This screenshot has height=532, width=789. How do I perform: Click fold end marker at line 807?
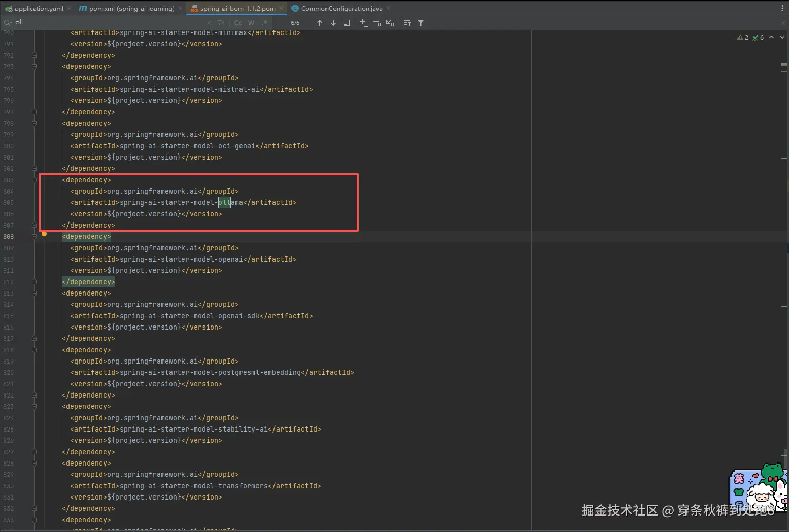pyautogui.click(x=34, y=225)
